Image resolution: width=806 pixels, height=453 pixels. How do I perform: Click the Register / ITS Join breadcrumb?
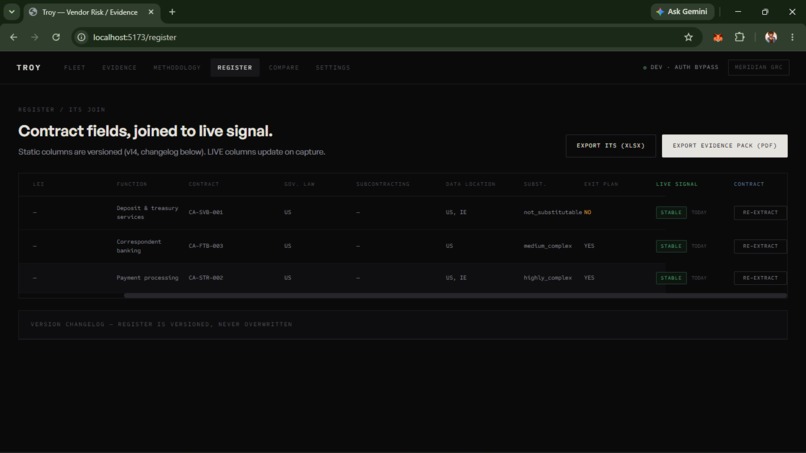62,110
